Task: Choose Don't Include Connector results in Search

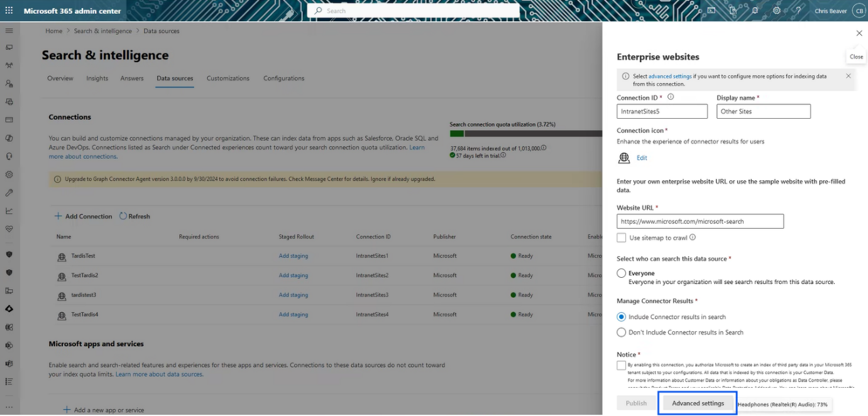Action: click(622, 332)
